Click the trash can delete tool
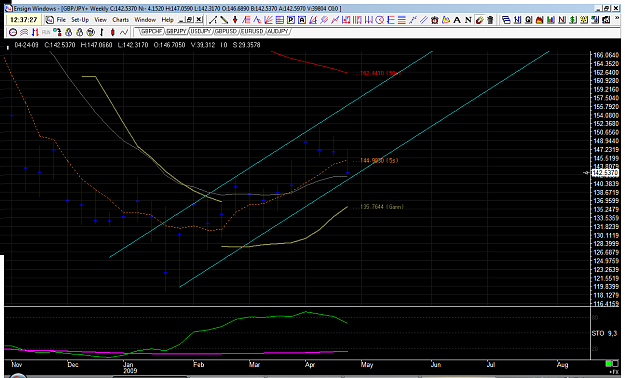 (490, 20)
